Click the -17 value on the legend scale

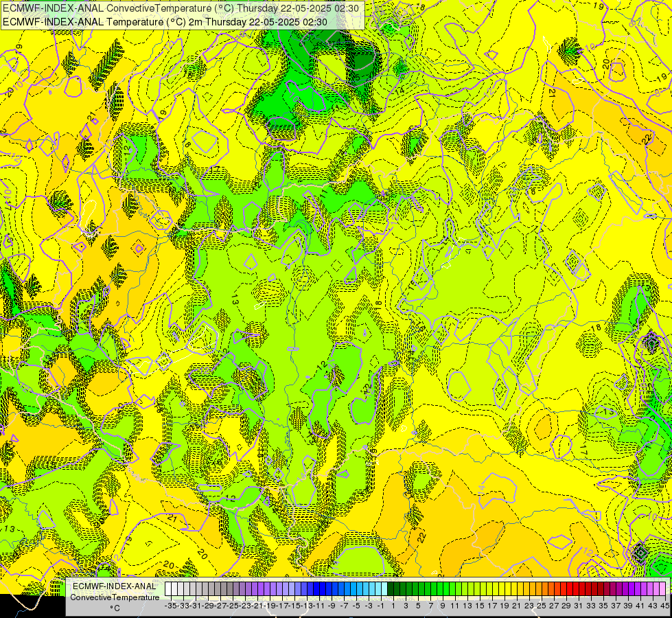282,606
